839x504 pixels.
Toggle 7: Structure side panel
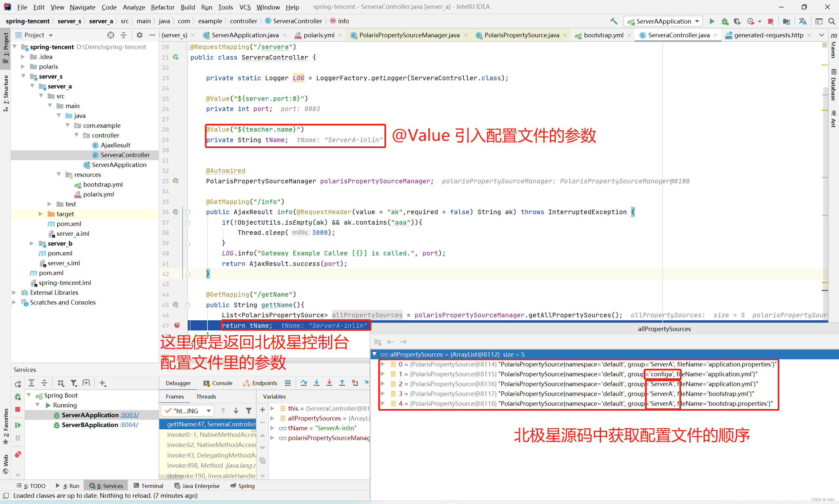point(6,93)
